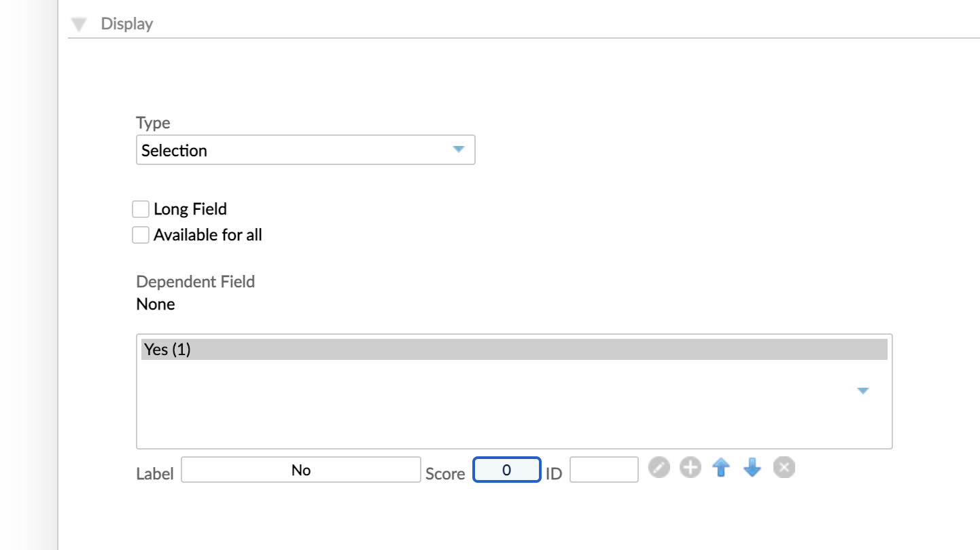Click the Type dropdown arrow icon

click(458, 149)
